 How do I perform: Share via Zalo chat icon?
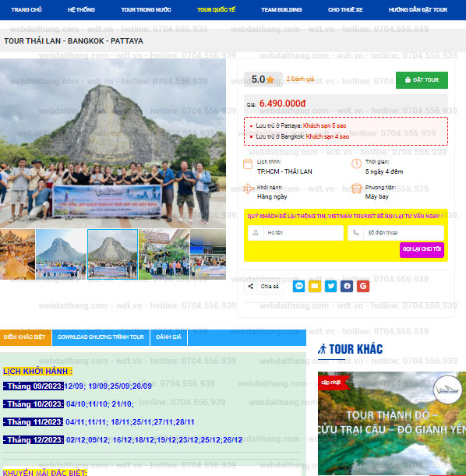[298, 286]
